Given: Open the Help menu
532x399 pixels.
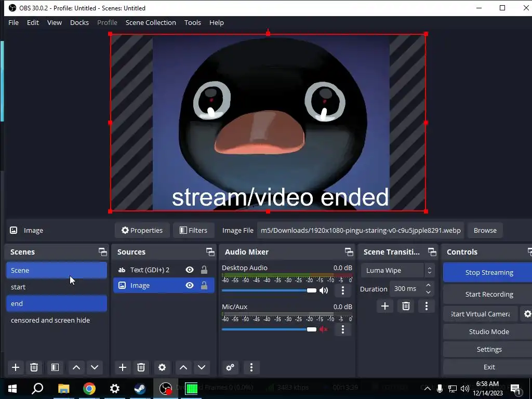Looking at the screenshot, I should point(217,22).
